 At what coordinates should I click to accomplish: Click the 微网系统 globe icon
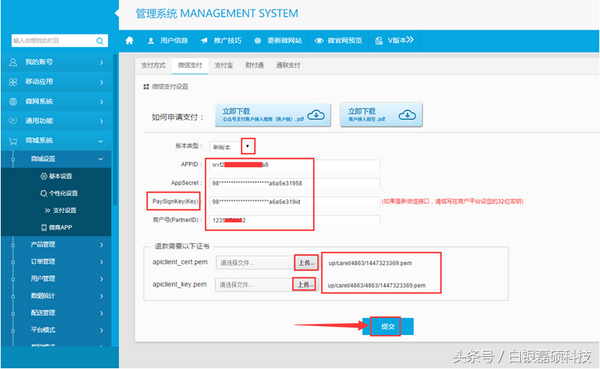pos(13,101)
